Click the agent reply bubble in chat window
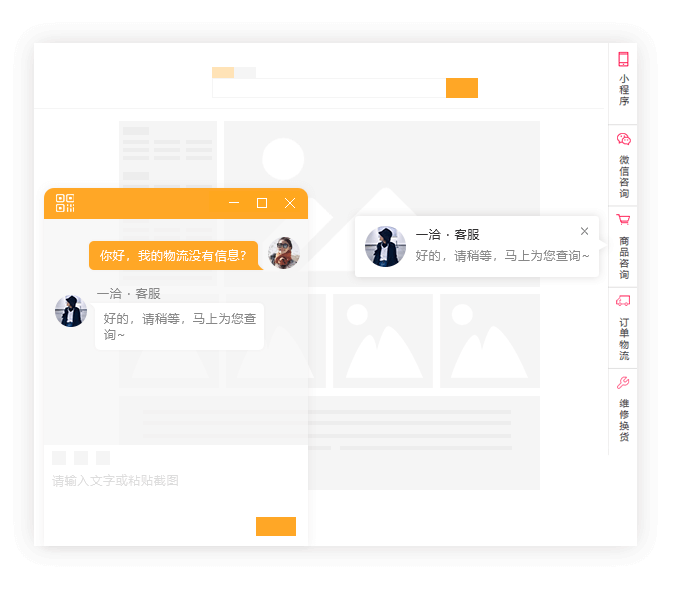Screen dimensions: 674x589 (x=179, y=327)
